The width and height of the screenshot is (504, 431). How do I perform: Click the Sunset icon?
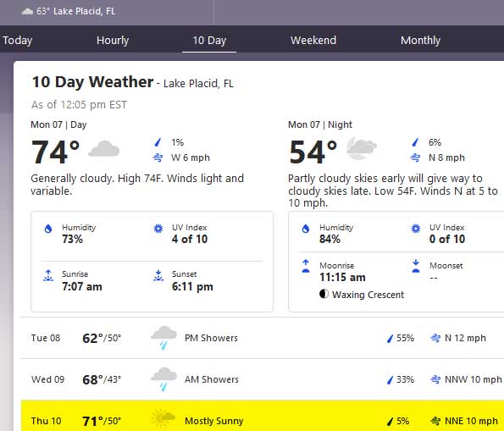click(158, 275)
